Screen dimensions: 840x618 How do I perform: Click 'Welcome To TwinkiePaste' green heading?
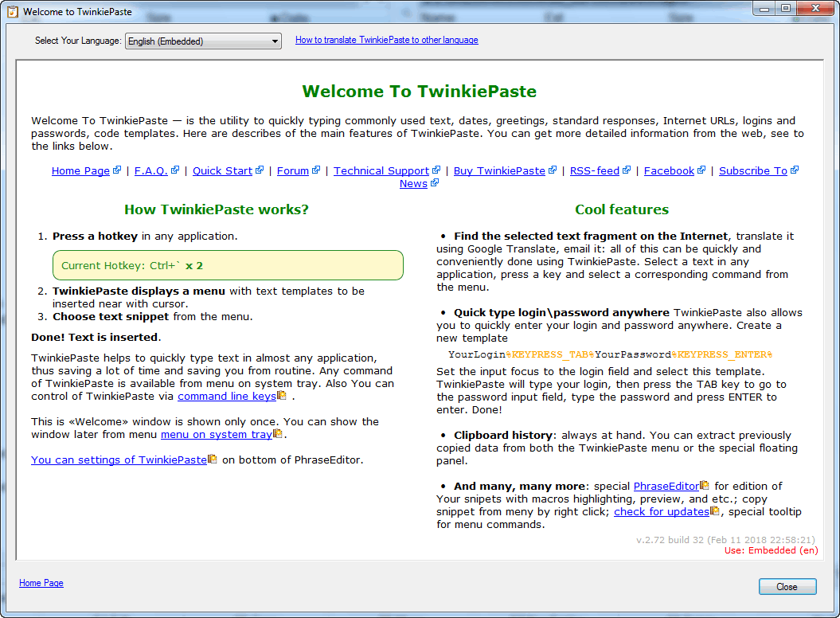coord(420,91)
